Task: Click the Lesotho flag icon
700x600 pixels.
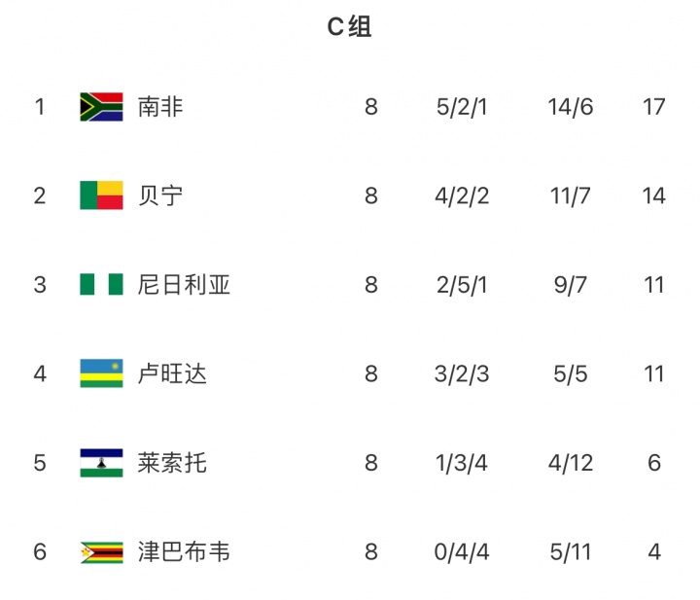Action: coord(101,463)
